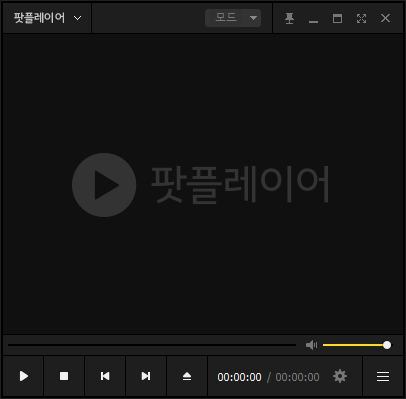406x399 pixels.
Task: Click the total duration 00:00:00 display
Action: pos(297,377)
